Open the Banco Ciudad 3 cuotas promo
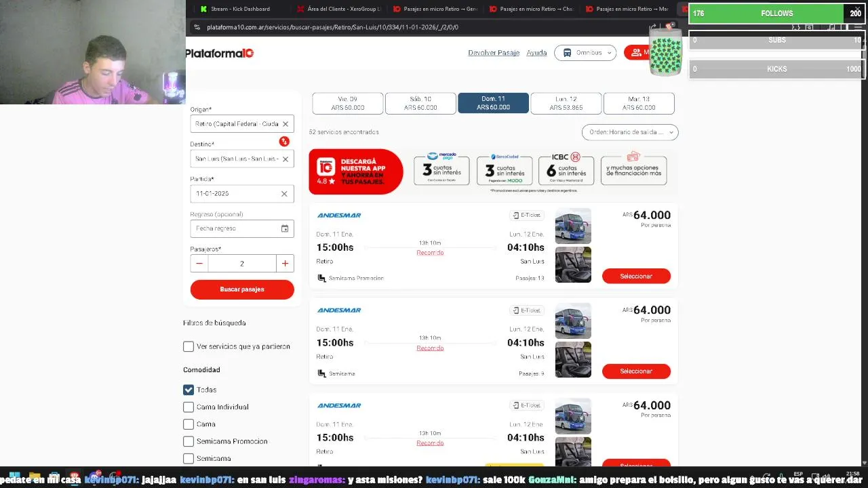868x488 pixels. pos(504,169)
